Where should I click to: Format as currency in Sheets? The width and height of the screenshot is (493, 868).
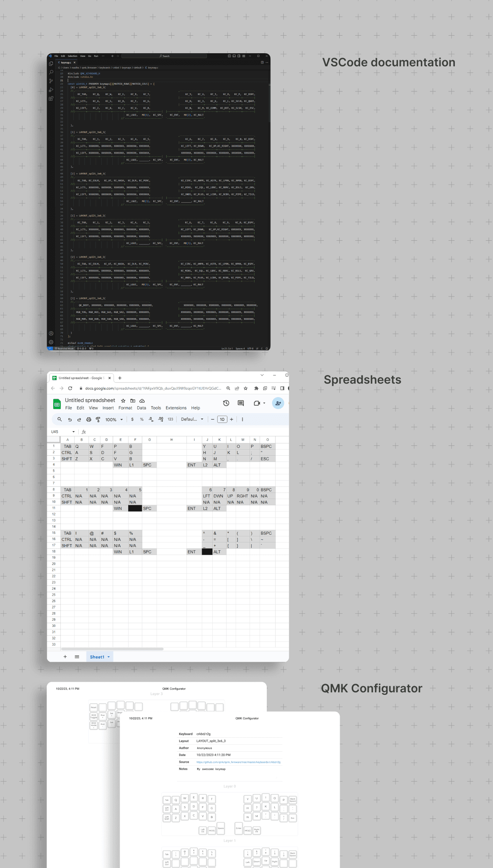click(x=132, y=419)
